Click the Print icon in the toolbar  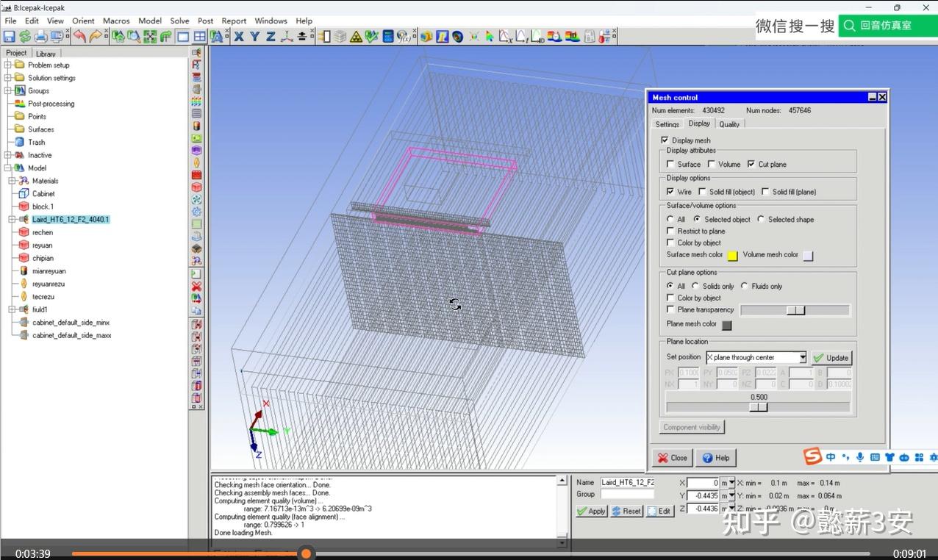click(41, 35)
